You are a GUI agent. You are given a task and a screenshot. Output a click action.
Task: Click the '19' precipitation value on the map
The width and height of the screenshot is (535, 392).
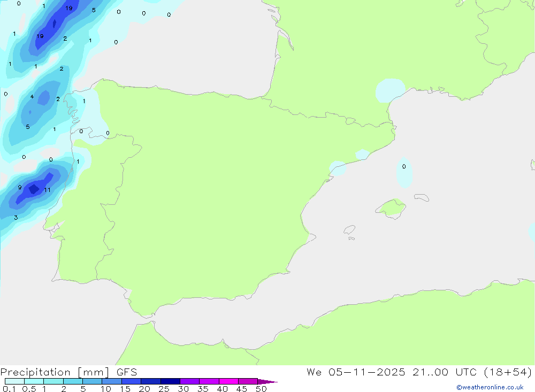[69, 8]
